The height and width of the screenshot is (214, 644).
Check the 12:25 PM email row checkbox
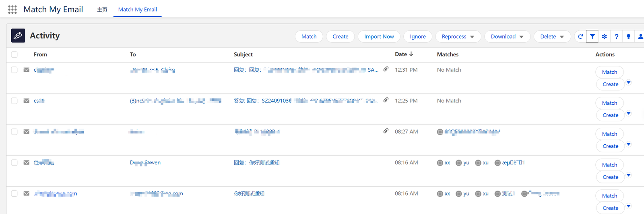(x=14, y=101)
